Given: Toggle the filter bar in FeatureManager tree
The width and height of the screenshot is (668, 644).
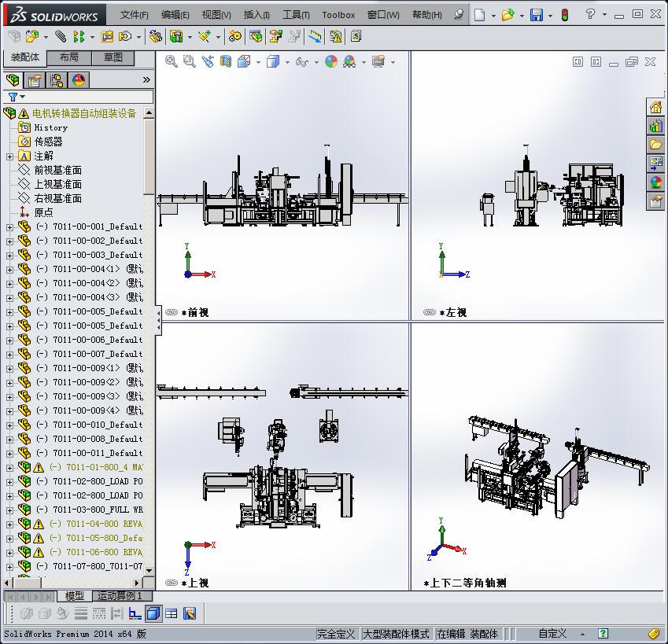Looking at the screenshot, I should click(x=13, y=96).
